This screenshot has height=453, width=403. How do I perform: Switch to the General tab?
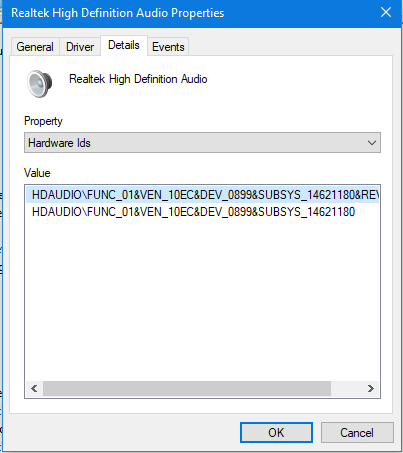(x=35, y=47)
